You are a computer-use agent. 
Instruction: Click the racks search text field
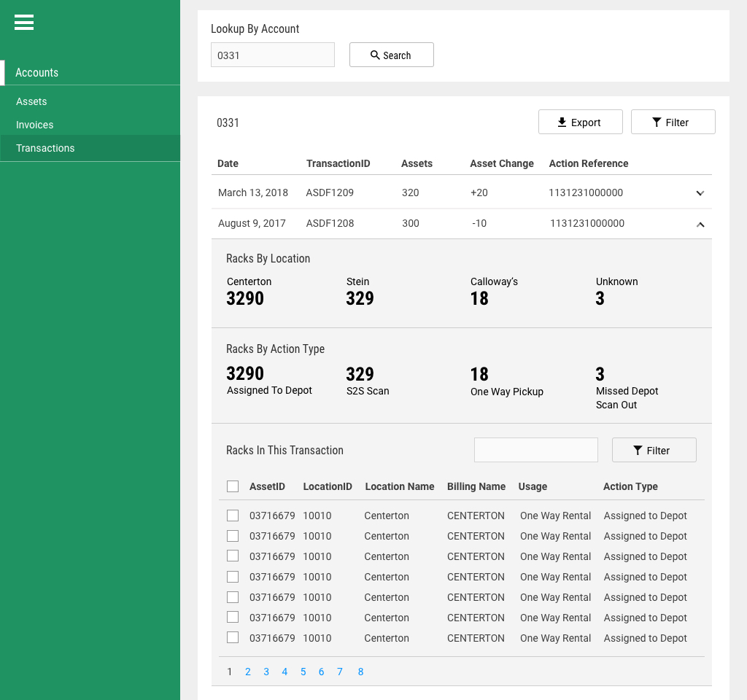[x=535, y=450]
